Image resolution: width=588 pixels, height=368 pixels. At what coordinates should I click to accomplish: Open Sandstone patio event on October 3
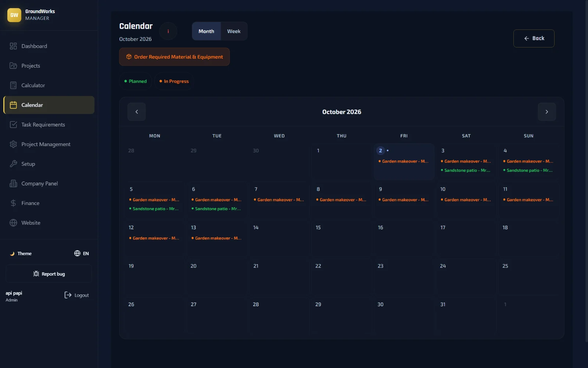pyautogui.click(x=466, y=170)
